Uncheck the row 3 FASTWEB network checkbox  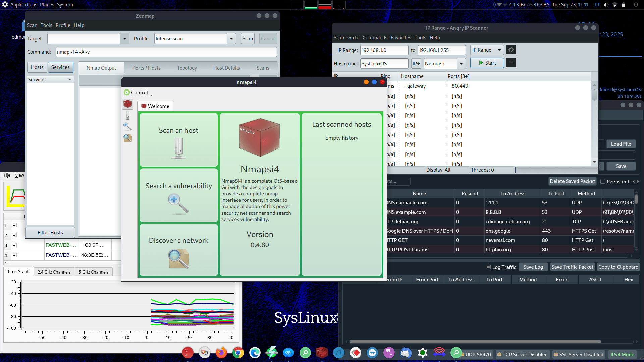[14, 245]
